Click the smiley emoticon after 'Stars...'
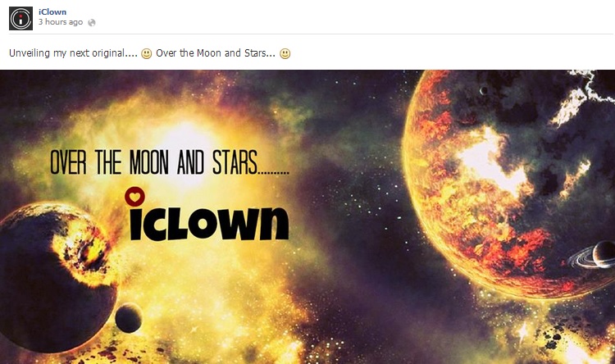 (x=285, y=53)
